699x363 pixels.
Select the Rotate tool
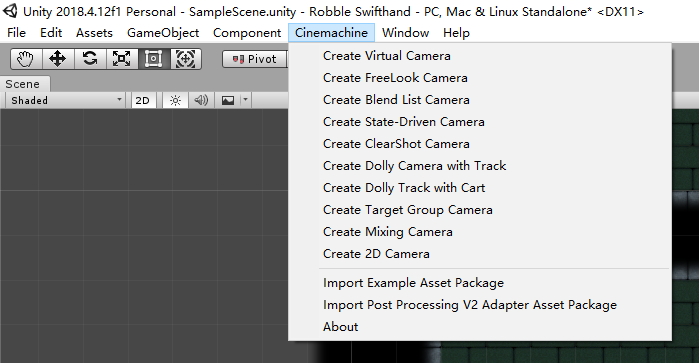(x=90, y=59)
